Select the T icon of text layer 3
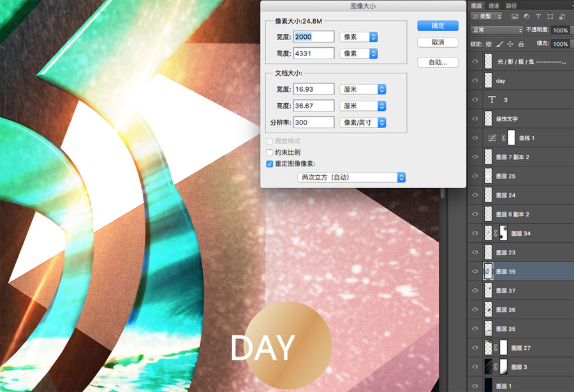The width and height of the screenshot is (574, 392). [492, 99]
